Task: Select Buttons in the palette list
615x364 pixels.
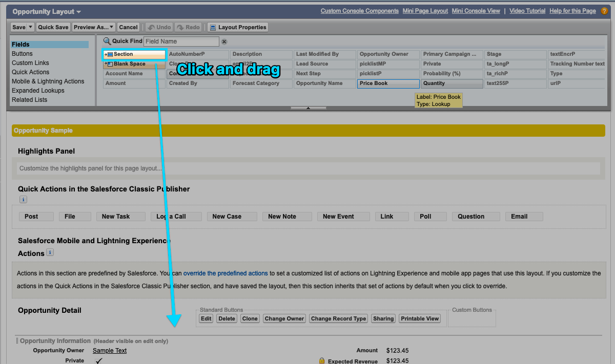Action: tap(22, 54)
